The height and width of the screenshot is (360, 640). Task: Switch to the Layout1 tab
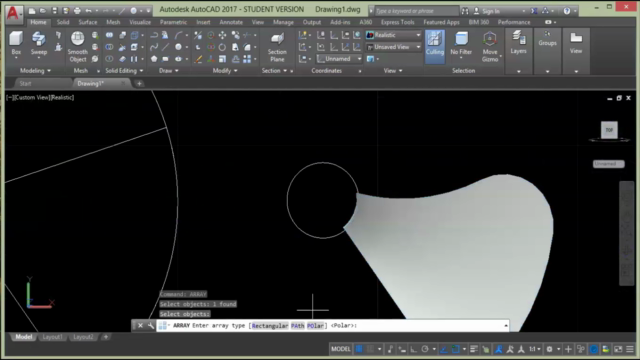(53, 337)
